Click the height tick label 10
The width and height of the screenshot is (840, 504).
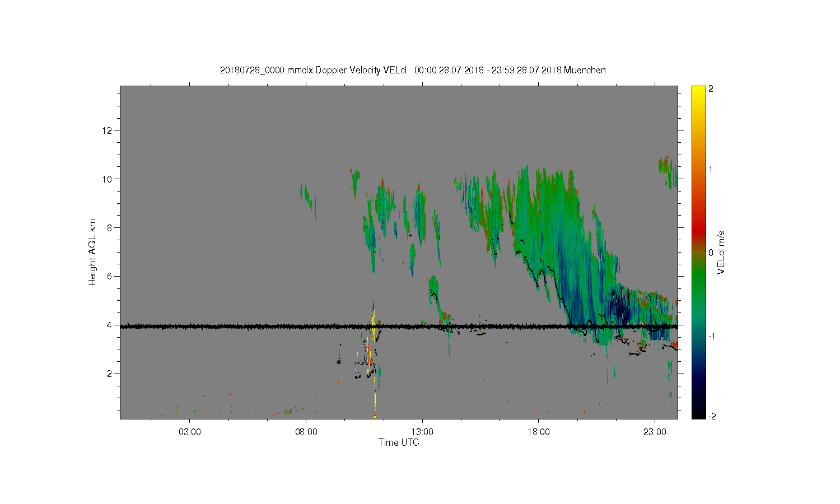click(x=108, y=179)
